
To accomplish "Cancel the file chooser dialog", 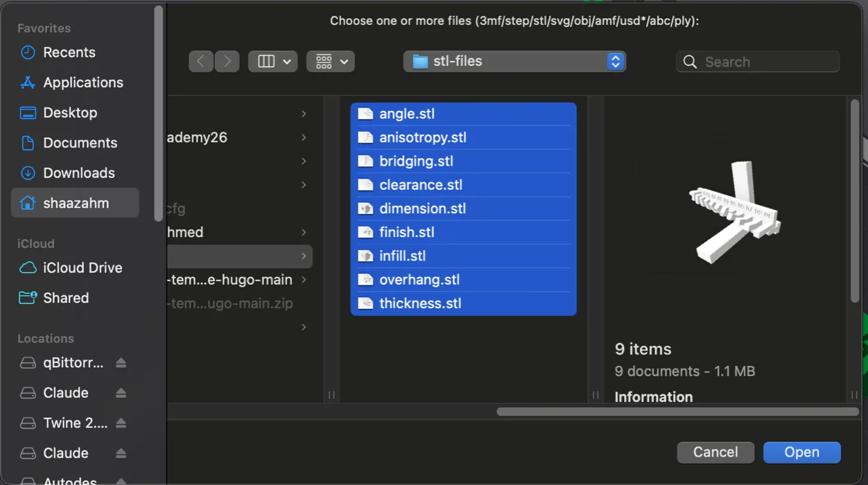I will click(x=715, y=452).
